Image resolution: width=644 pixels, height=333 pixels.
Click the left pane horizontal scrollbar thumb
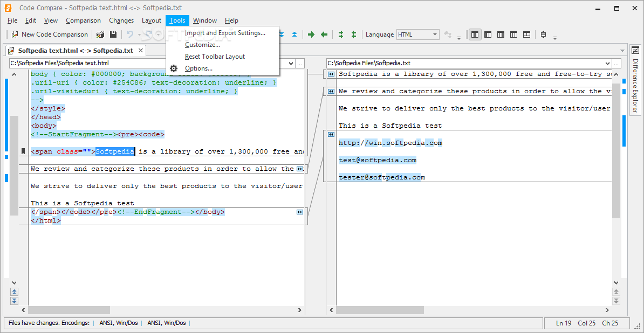click(69, 310)
